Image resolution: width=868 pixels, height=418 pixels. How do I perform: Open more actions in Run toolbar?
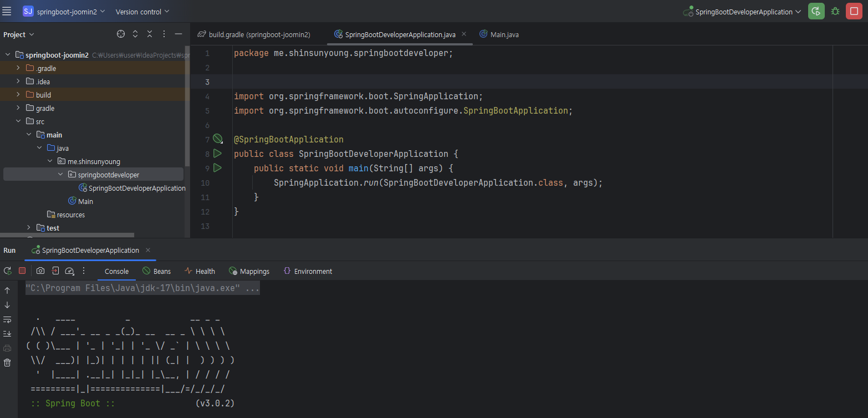pos(84,271)
